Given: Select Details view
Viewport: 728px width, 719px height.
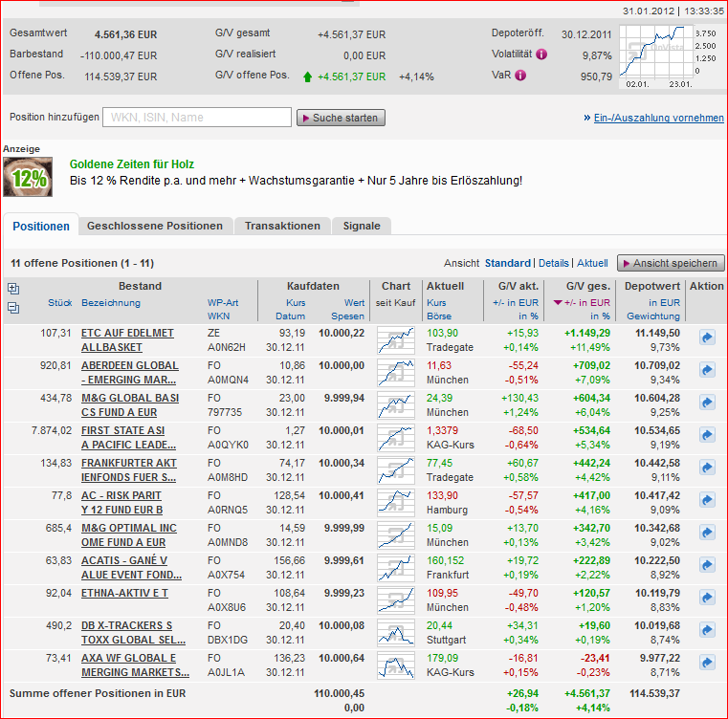Looking at the screenshot, I should pos(554,263).
